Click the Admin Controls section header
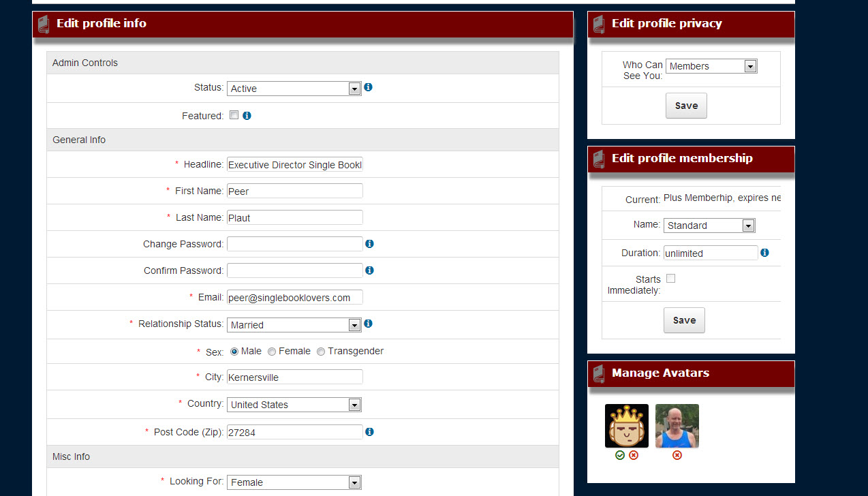Screen dimensions: 868x496 click(x=303, y=63)
